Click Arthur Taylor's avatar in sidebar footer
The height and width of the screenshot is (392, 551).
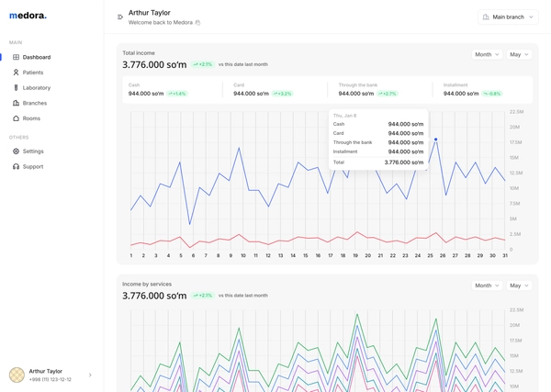(x=17, y=375)
